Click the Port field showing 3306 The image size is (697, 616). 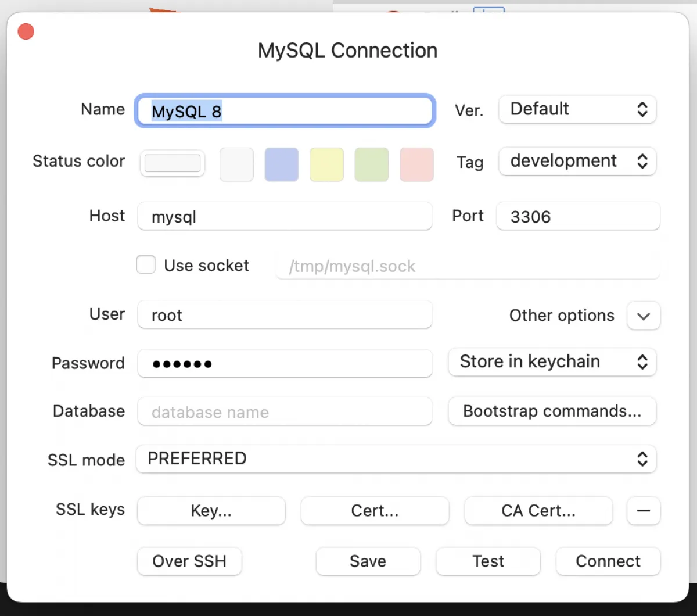578,216
